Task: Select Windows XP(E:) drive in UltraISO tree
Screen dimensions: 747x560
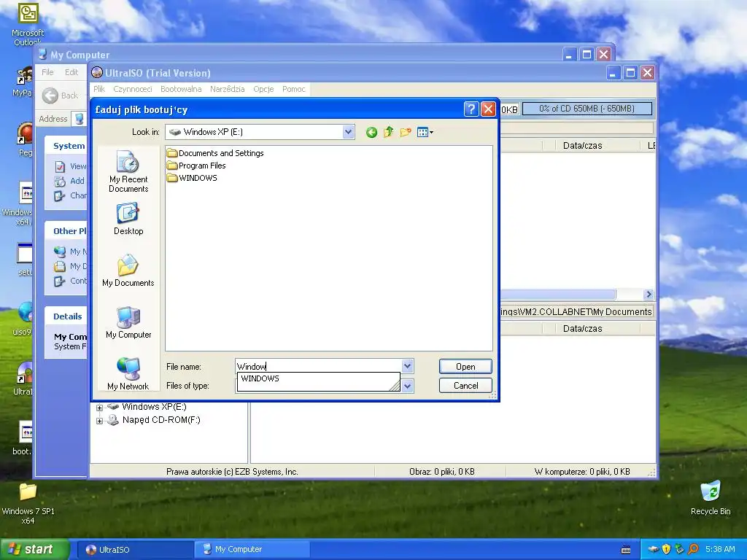Action: pyautogui.click(x=154, y=407)
